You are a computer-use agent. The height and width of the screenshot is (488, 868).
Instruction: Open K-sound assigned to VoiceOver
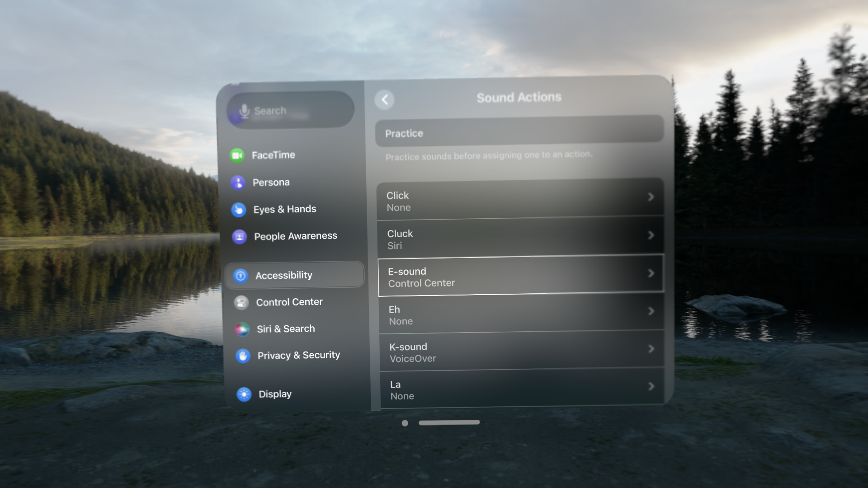pyautogui.click(x=520, y=352)
